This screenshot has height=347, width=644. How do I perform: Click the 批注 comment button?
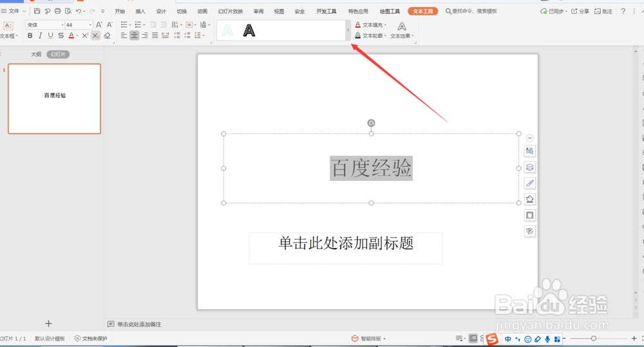[x=603, y=11]
